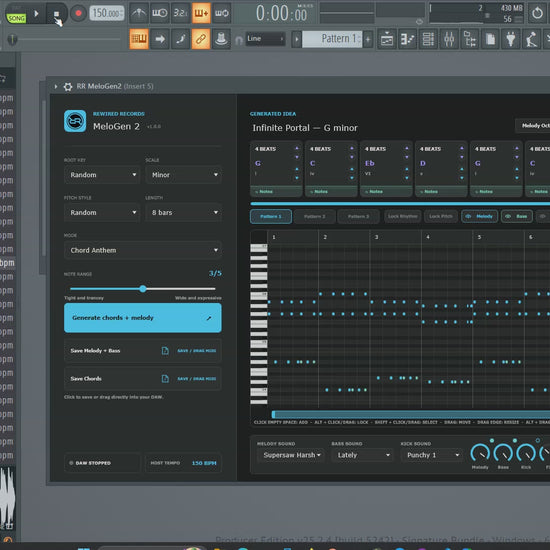Image resolution: width=550 pixels, height=550 pixels.
Task: Open the Mode dropdown showing Chord Anthem
Action: click(143, 250)
